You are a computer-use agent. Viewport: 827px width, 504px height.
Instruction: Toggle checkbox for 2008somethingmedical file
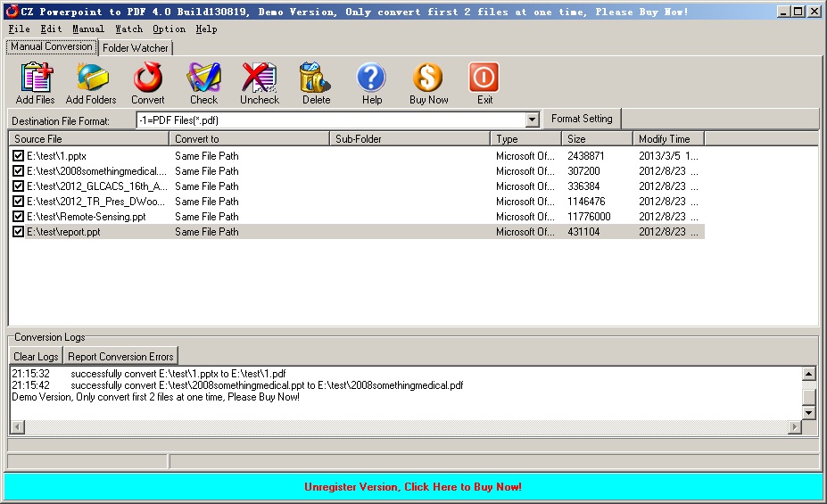coord(18,170)
